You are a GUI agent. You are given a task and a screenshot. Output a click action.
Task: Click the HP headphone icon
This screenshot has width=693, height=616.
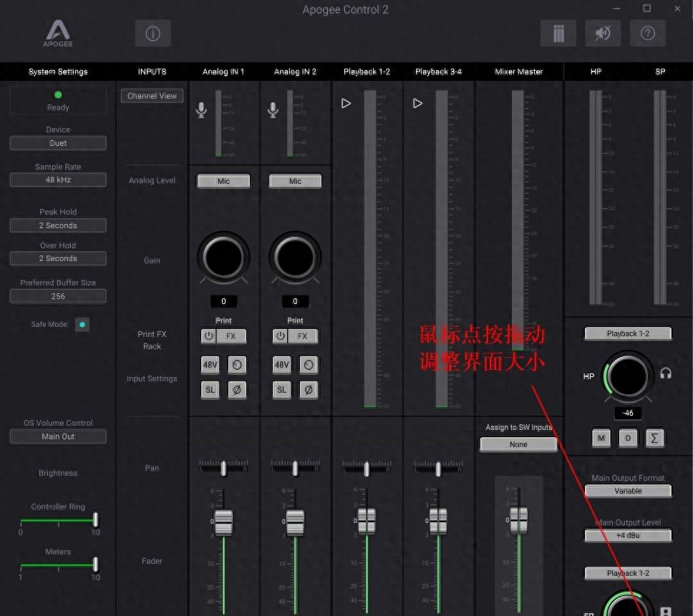pos(666,373)
